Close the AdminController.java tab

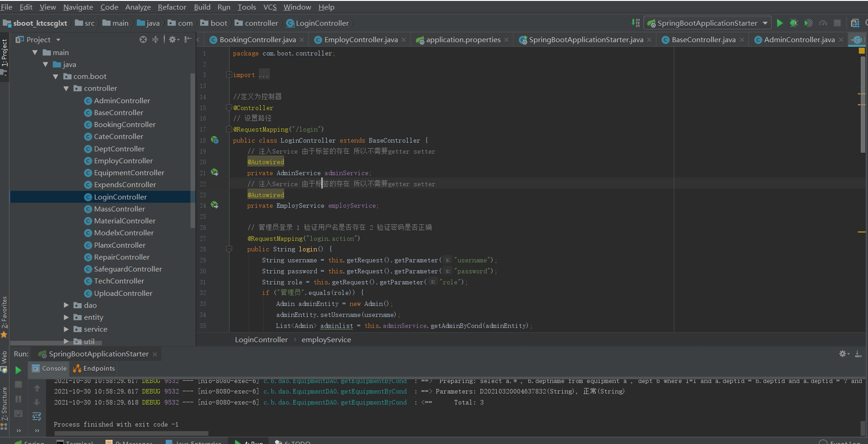click(x=841, y=40)
